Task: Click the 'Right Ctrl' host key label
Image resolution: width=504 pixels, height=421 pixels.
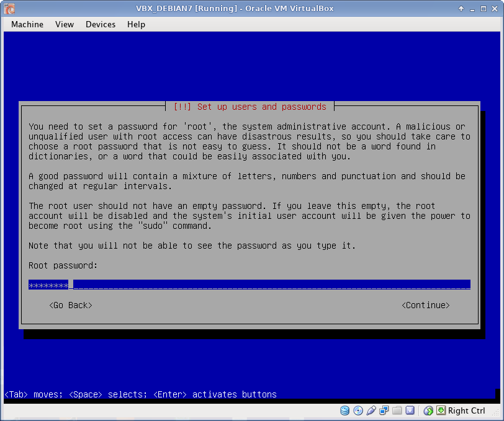Action: click(x=466, y=410)
